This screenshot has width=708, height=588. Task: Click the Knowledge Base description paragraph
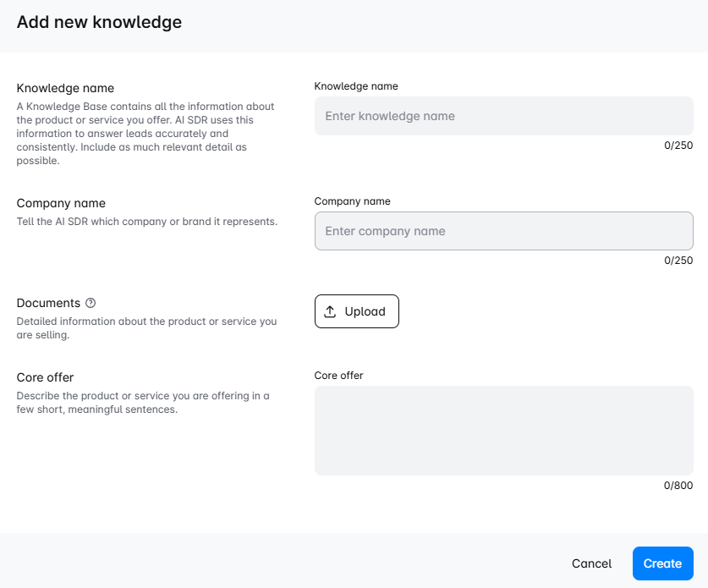(145, 134)
